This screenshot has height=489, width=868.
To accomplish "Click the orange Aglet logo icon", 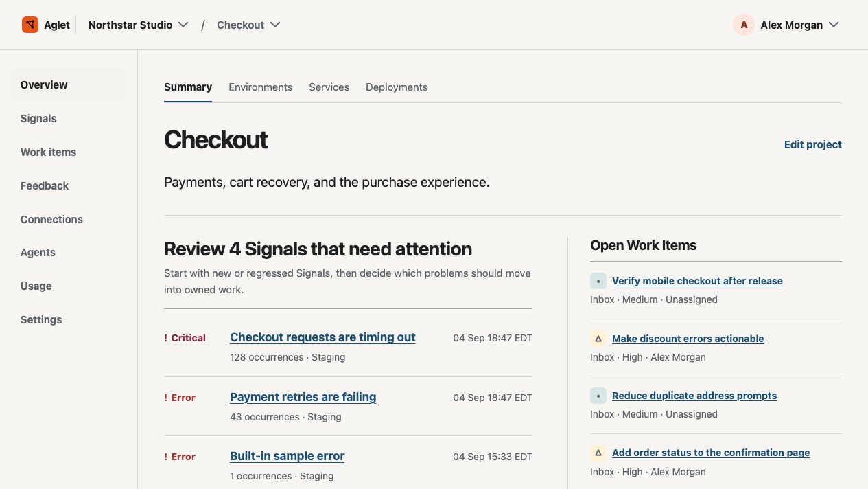I will point(30,25).
